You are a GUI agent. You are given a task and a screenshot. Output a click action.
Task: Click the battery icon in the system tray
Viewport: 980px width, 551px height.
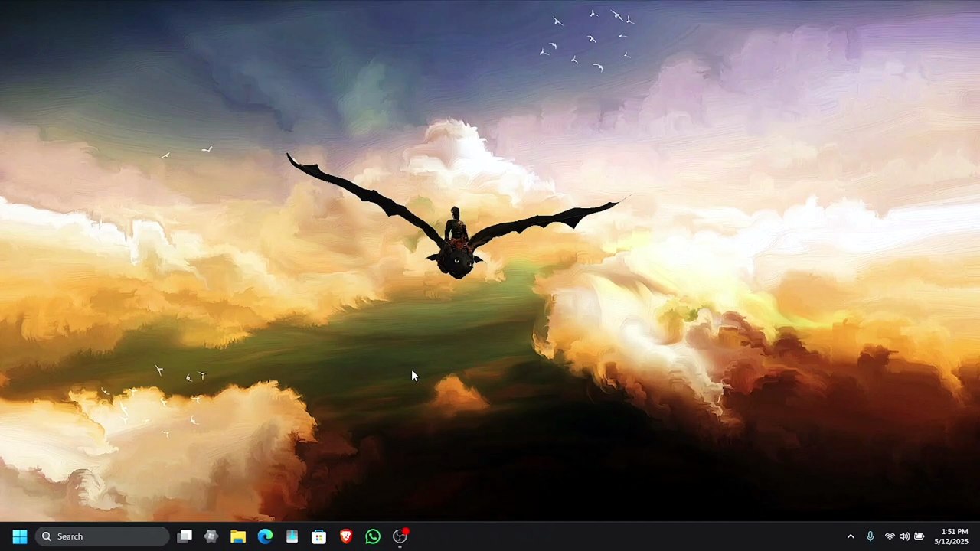point(920,536)
